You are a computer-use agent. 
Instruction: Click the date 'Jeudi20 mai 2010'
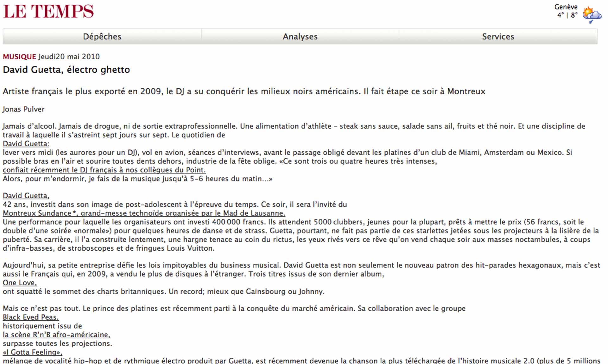coord(69,57)
